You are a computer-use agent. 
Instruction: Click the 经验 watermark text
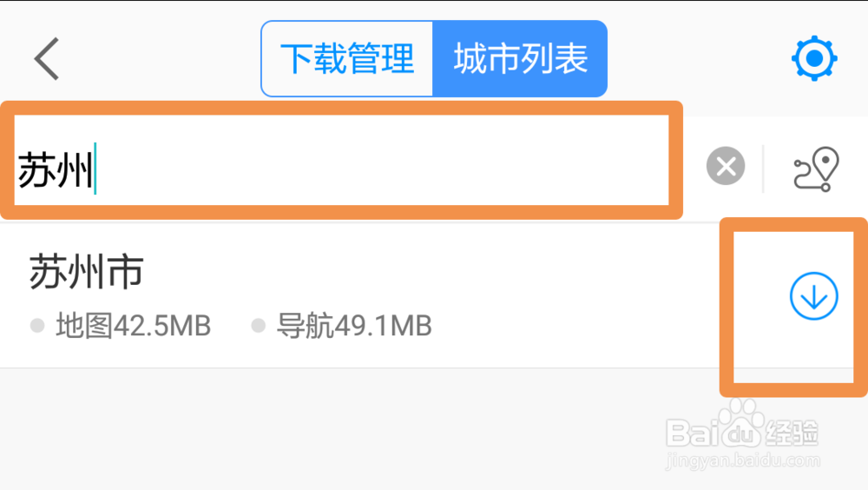click(x=792, y=433)
